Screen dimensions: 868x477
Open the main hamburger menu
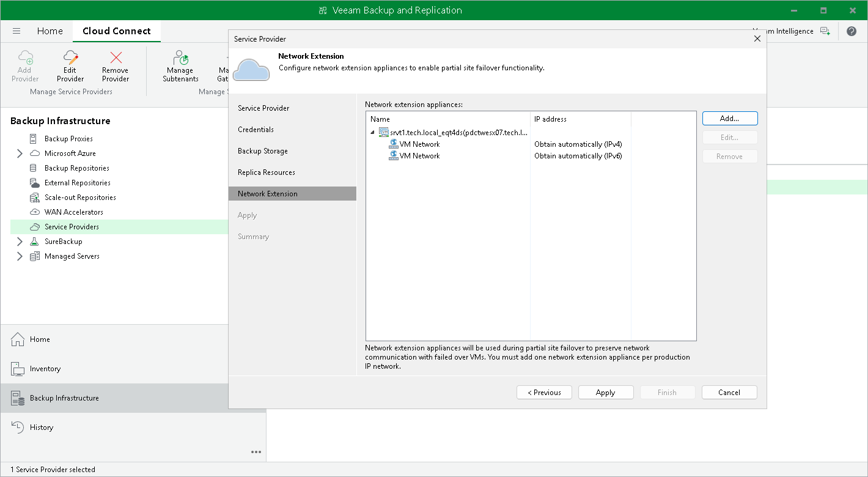pos(17,31)
